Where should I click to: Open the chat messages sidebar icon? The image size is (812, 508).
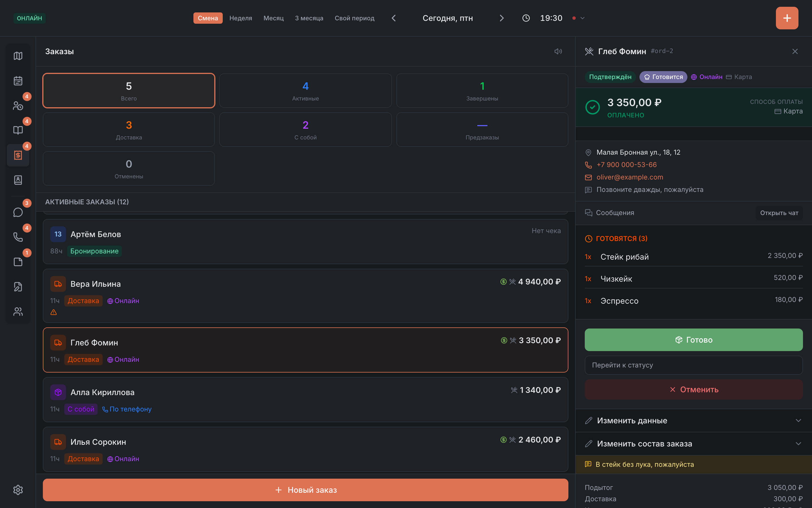point(18,212)
